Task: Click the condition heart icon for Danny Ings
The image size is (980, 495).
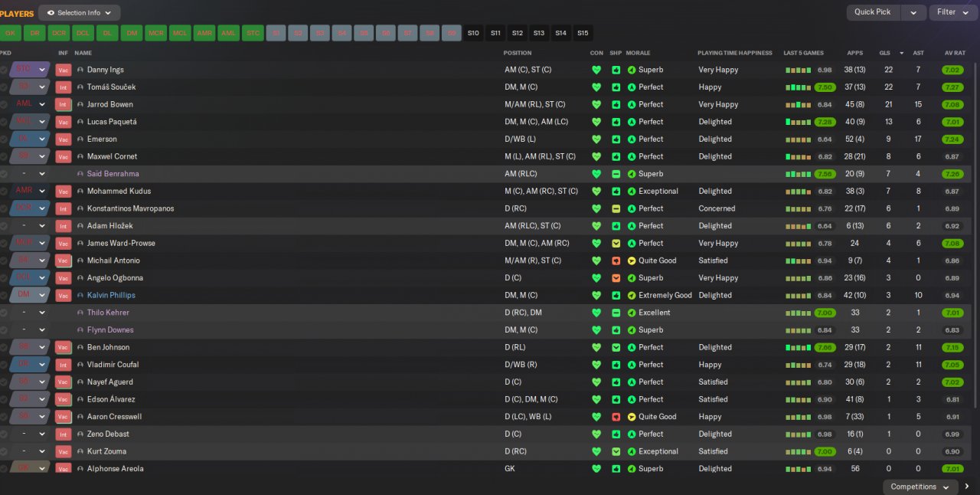Action: pyautogui.click(x=596, y=70)
